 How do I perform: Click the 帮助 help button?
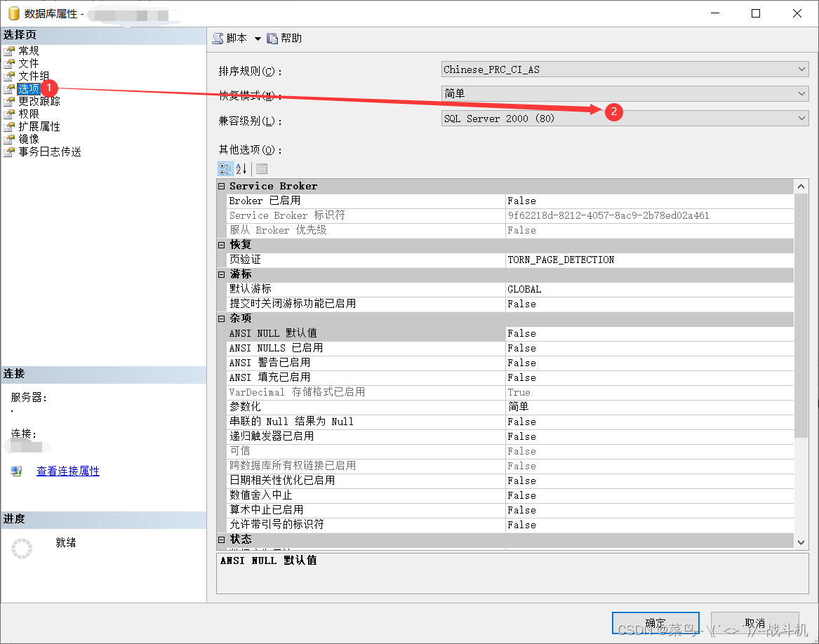pos(284,38)
